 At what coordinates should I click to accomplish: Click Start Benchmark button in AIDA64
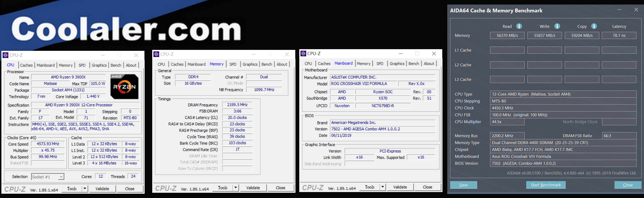coord(546,185)
